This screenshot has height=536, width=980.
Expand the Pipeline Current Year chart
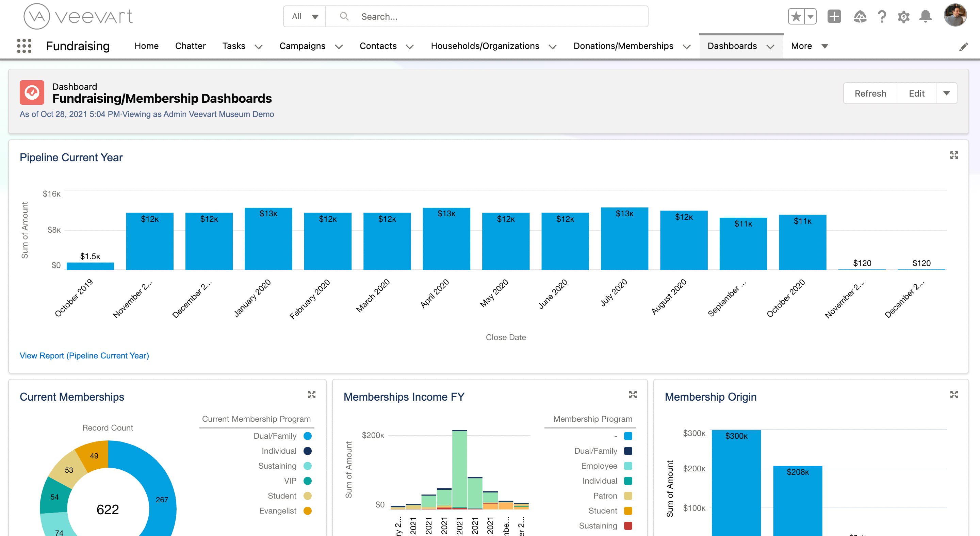(954, 155)
